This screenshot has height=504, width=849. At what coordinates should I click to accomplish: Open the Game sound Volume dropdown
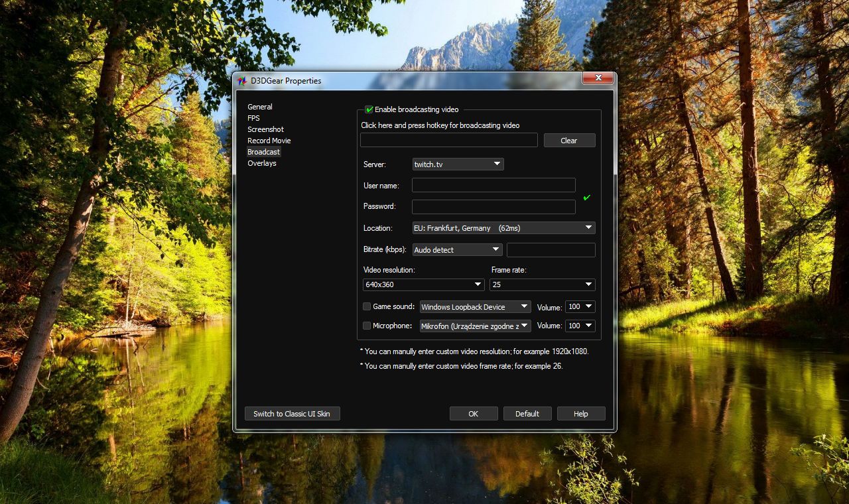[x=580, y=306]
